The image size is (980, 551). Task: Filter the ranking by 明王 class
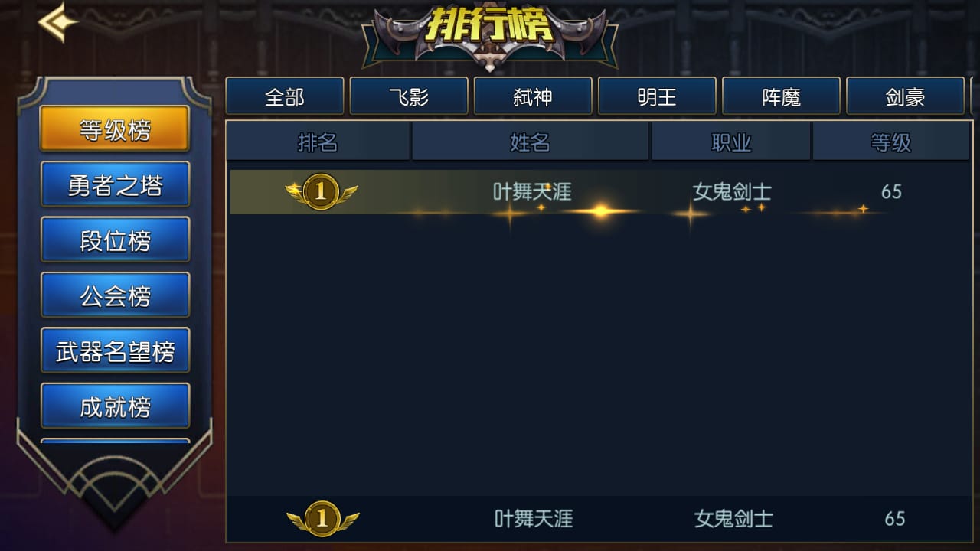click(x=657, y=96)
